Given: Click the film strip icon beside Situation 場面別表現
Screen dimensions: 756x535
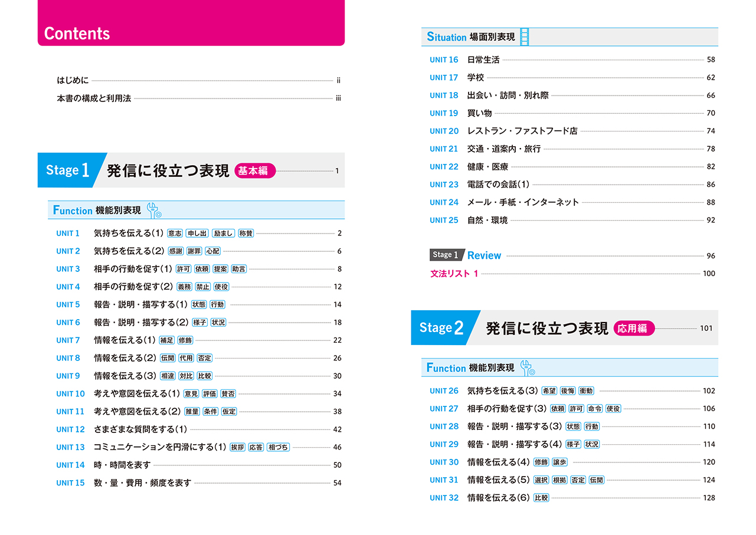Looking at the screenshot, I should [525, 37].
